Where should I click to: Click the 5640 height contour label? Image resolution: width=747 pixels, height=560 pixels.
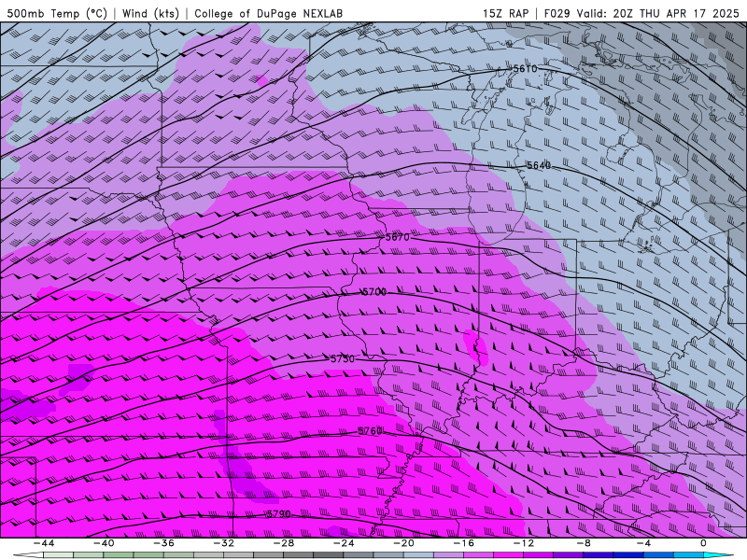click(539, 165)
